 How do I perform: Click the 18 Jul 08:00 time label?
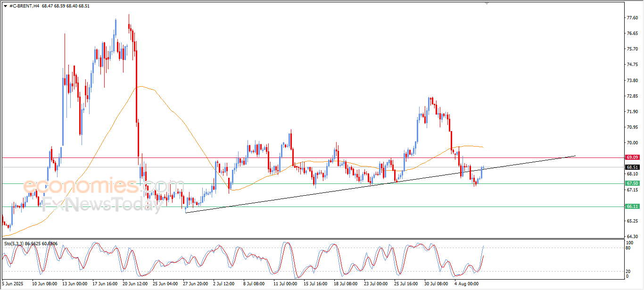coord(345,284)
